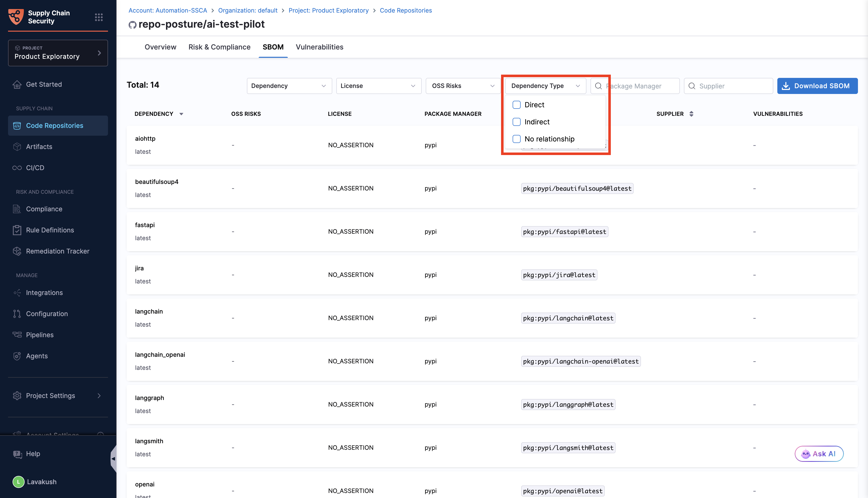
Task: Open the Risk & Compliance tab
Action: pyautogui.click(x=219, y=47)
